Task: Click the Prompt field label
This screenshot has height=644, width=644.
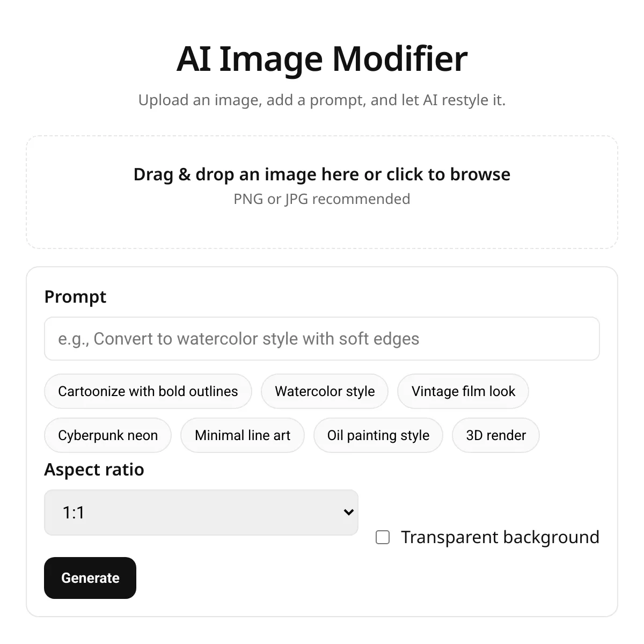Action: coord(75,297)
